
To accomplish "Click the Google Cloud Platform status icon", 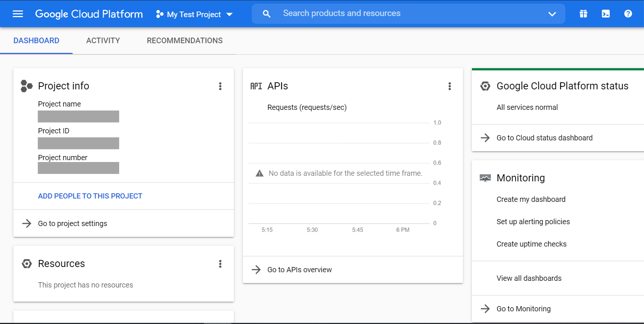I will (x=485, y=86).
